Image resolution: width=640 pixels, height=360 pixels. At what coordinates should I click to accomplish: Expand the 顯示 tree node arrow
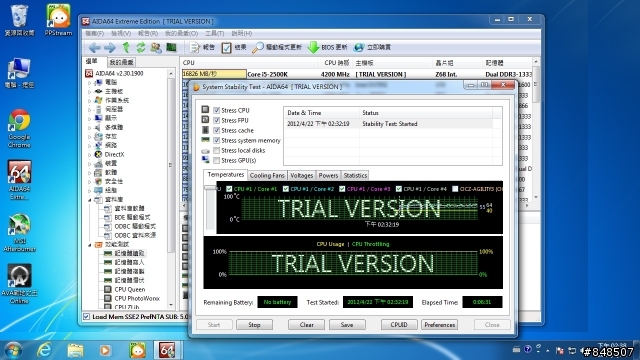coord(90,118)
